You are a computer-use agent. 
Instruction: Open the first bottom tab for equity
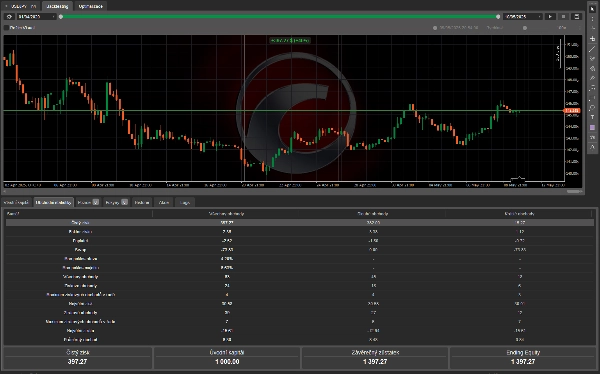coord(17,203)
